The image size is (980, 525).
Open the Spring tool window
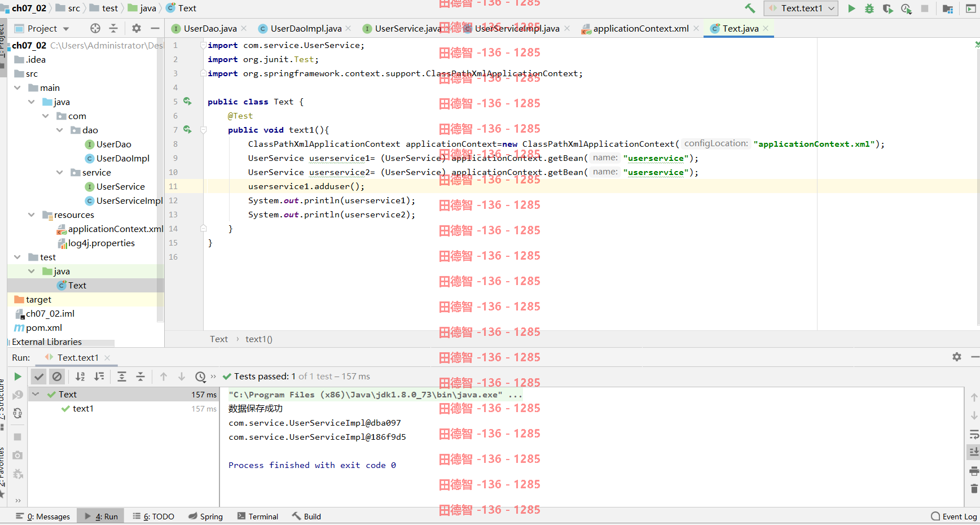click(x=206, y=517)
